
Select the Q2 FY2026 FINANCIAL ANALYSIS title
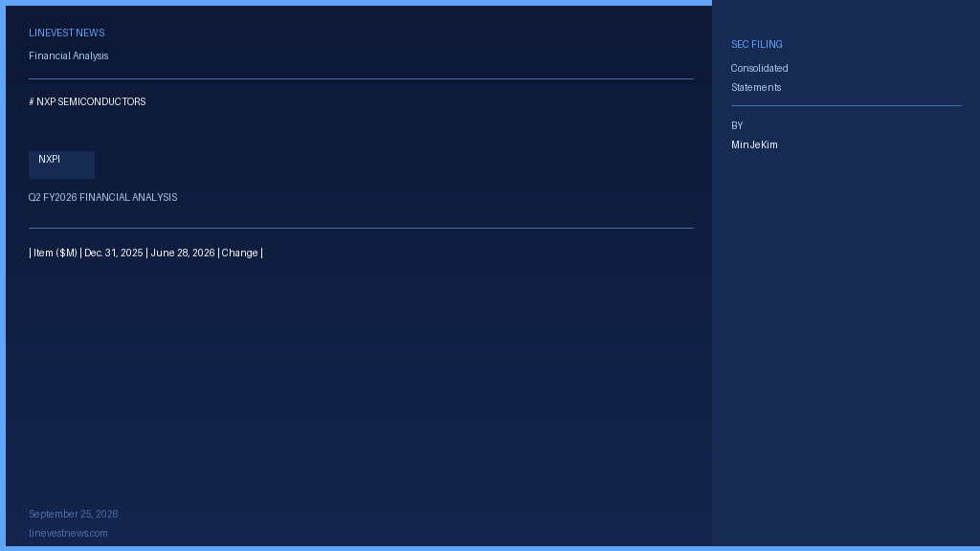click(x=103, y=197)
